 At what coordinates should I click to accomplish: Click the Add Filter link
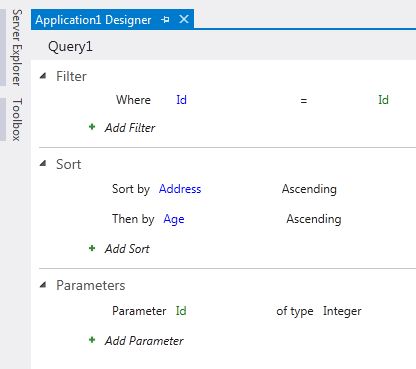coord(130,128)
